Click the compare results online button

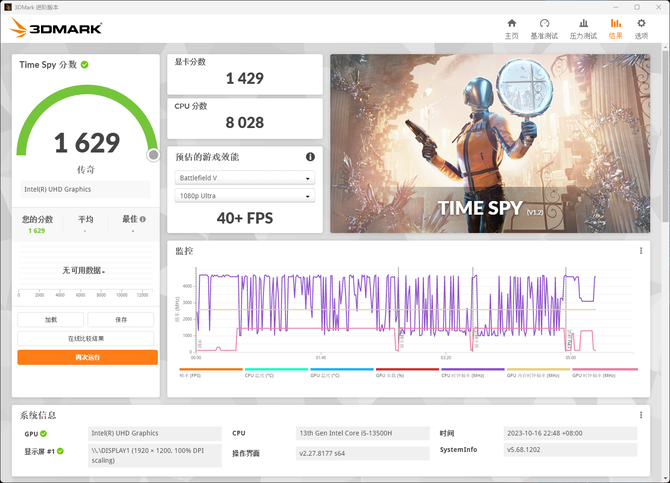pos(85,339)
